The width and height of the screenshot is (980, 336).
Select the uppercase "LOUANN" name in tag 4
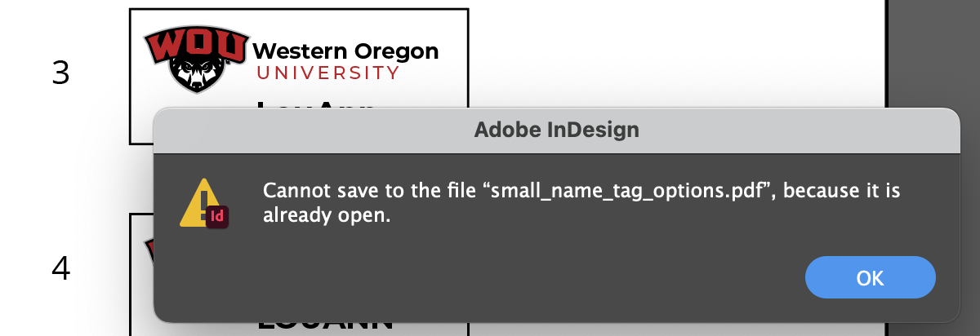(325, 324)
